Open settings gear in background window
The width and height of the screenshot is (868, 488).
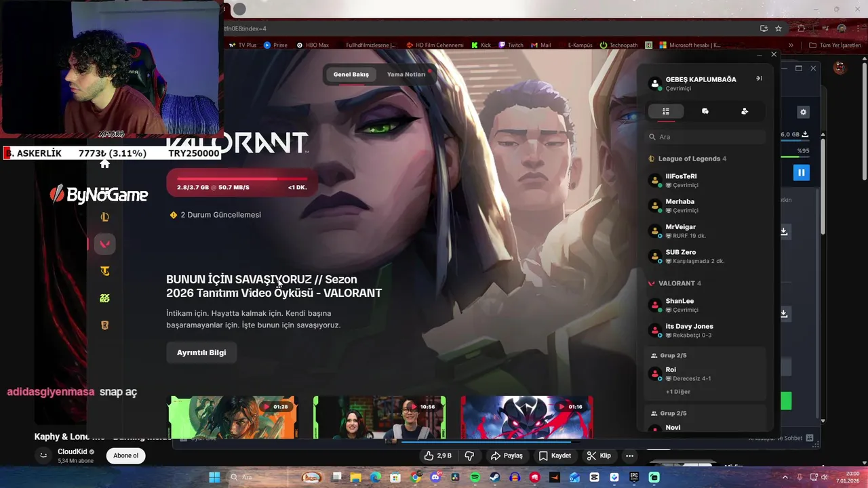(x=804, y=112)
